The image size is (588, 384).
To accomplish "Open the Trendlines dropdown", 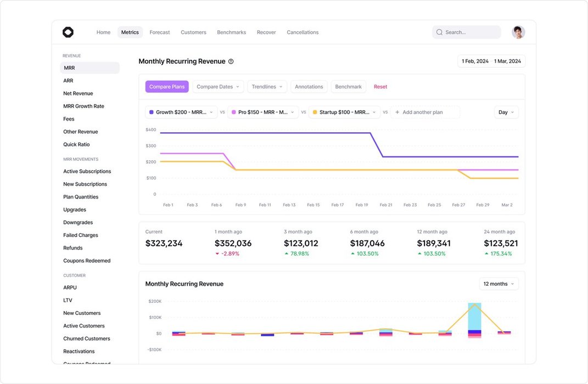I will pos(267,87).
